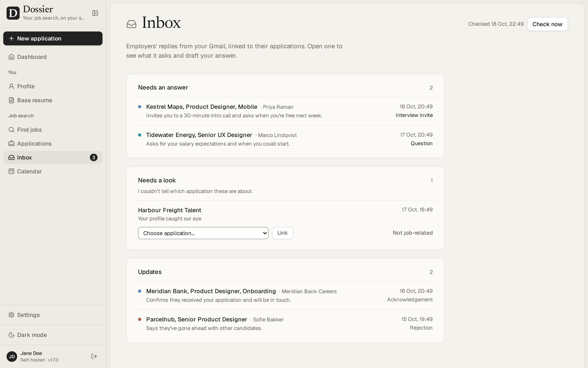Click the Calendar icon in sidebar
588x368 pixels.
tap(11, 171)
